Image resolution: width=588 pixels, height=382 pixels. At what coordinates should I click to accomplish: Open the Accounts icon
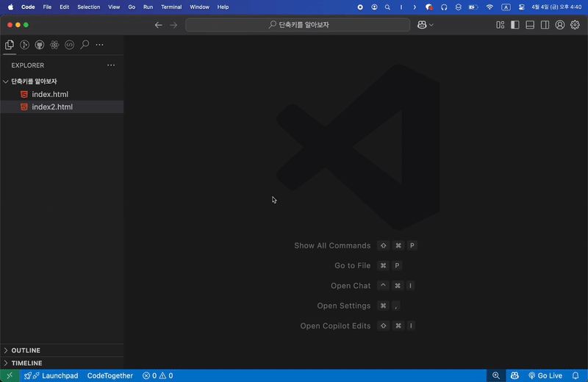pyautogui.click(x=560, y=25)
